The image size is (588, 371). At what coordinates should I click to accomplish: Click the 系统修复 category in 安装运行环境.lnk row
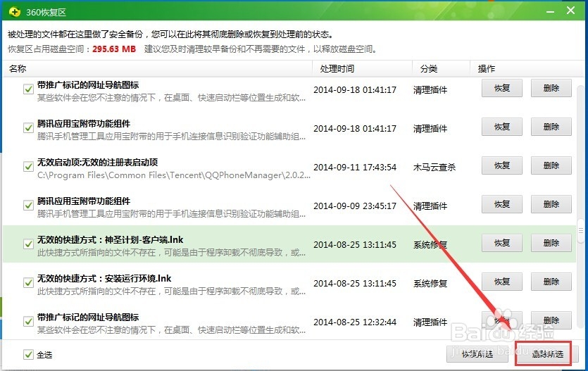tap(430, 283)
